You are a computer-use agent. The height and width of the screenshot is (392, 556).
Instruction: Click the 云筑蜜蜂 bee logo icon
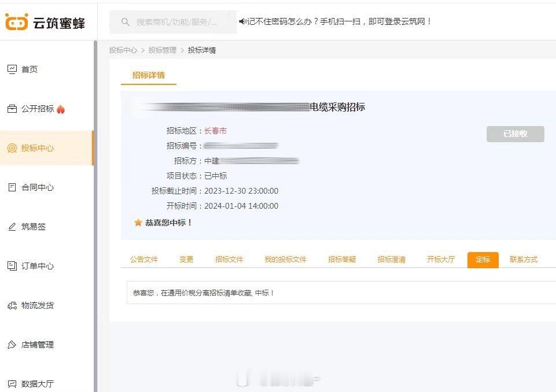16,22
